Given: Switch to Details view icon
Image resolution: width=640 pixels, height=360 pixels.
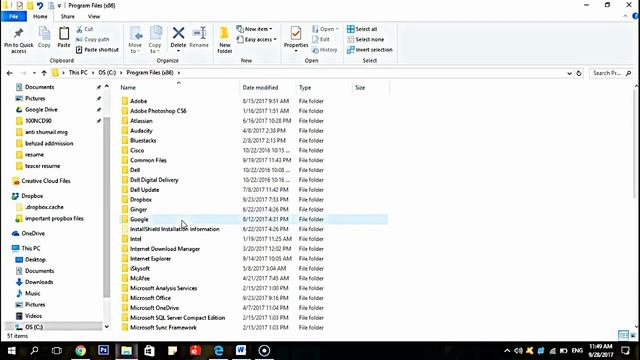Looking at the screenshot, I should (x=623, y=336).
